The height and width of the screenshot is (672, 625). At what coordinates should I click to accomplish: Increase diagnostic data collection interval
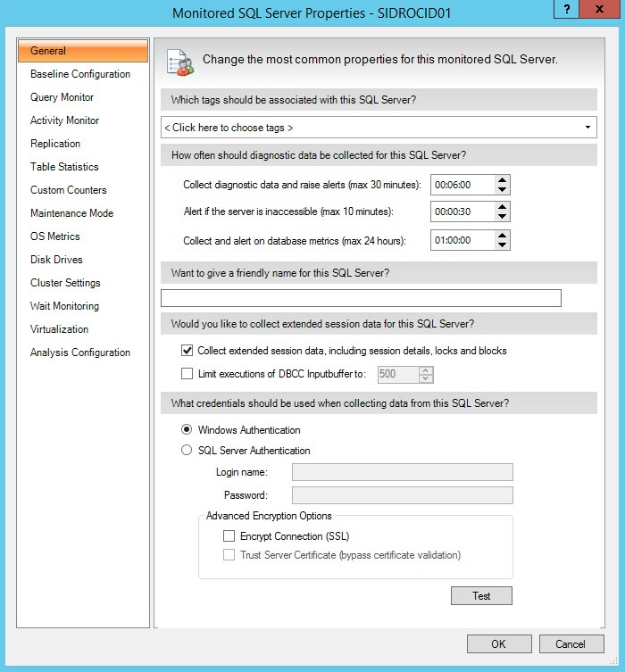502,180
